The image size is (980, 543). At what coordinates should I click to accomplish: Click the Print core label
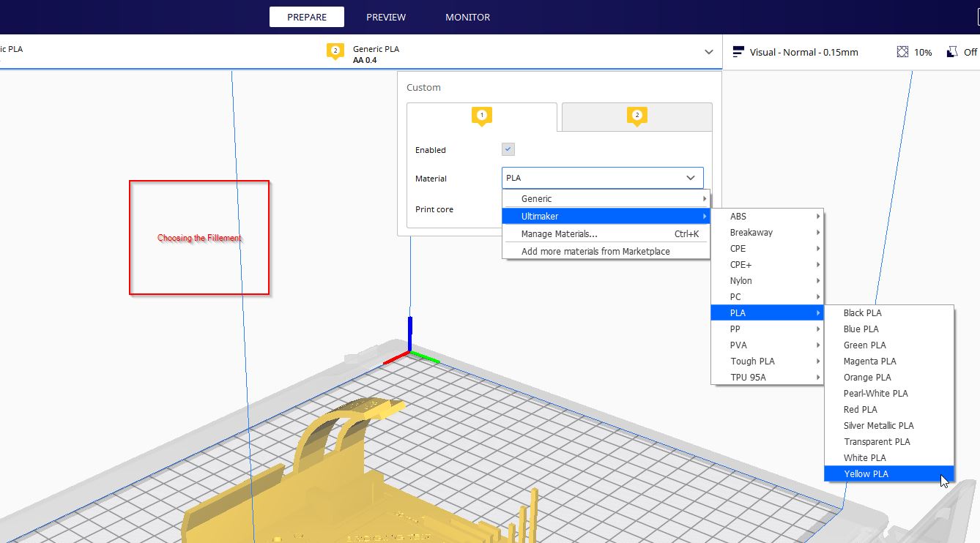[434, 209]
